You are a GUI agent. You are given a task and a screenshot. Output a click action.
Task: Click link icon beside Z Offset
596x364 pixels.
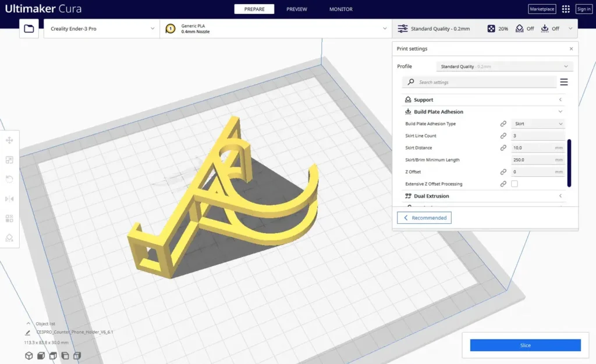click(x=503, y=172)
